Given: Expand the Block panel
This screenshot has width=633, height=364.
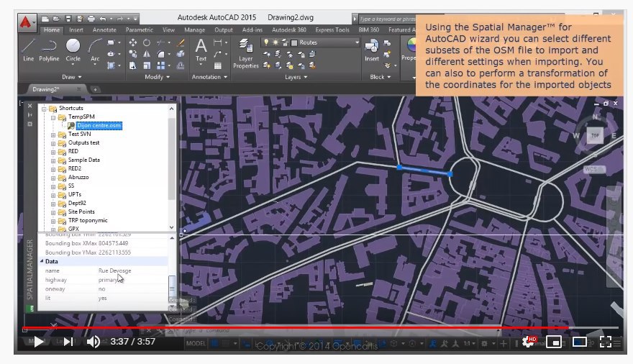Looking at the screenshot, I should point(381,77).
